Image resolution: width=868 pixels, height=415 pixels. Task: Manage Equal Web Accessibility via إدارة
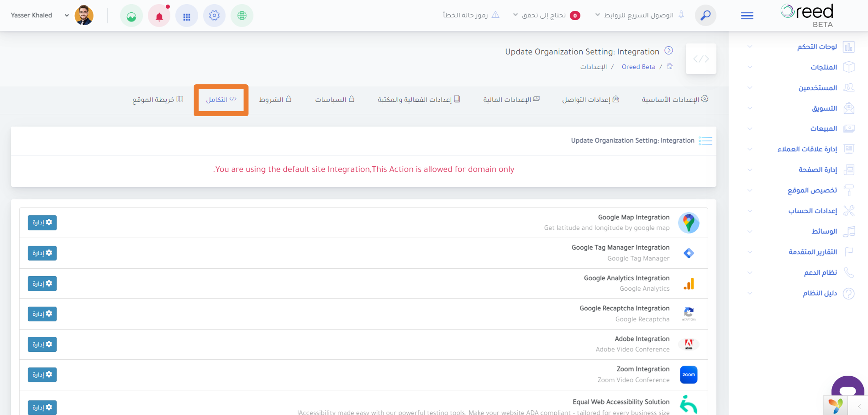click(42, 408)
